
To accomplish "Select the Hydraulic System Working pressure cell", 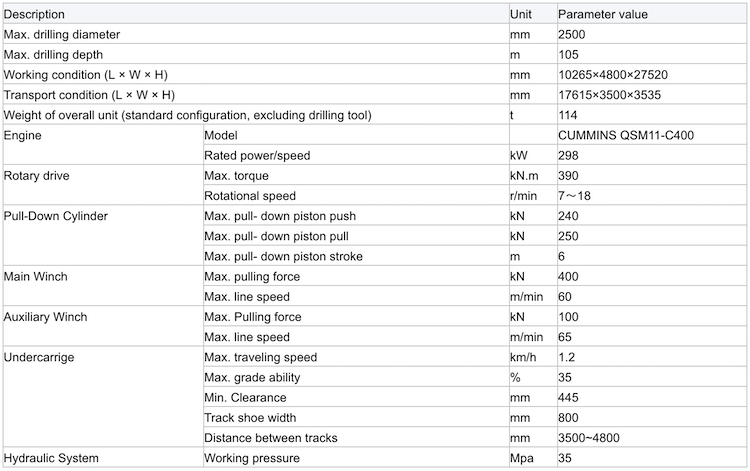I will (x=356, y=458).
